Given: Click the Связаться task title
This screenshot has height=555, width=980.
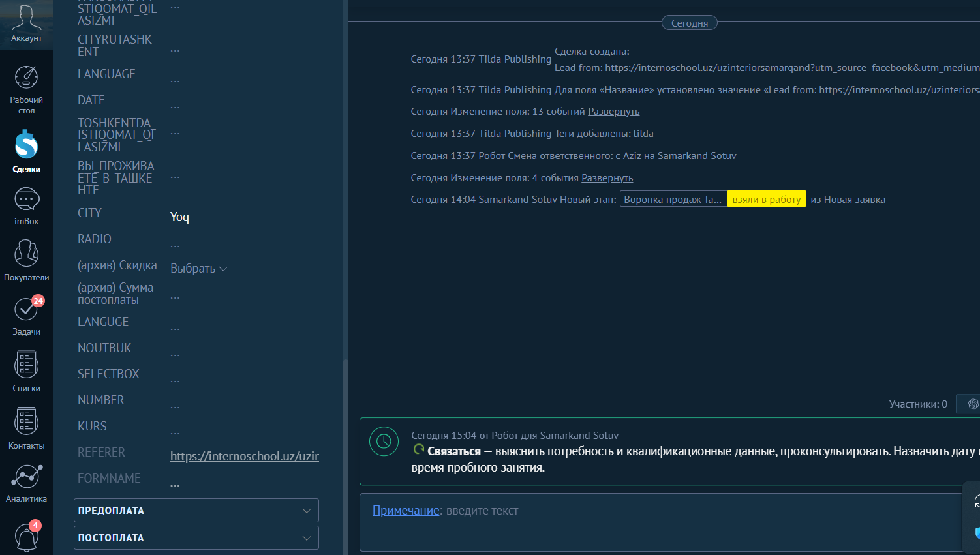Looking at the screenshot, I should 454,451.
